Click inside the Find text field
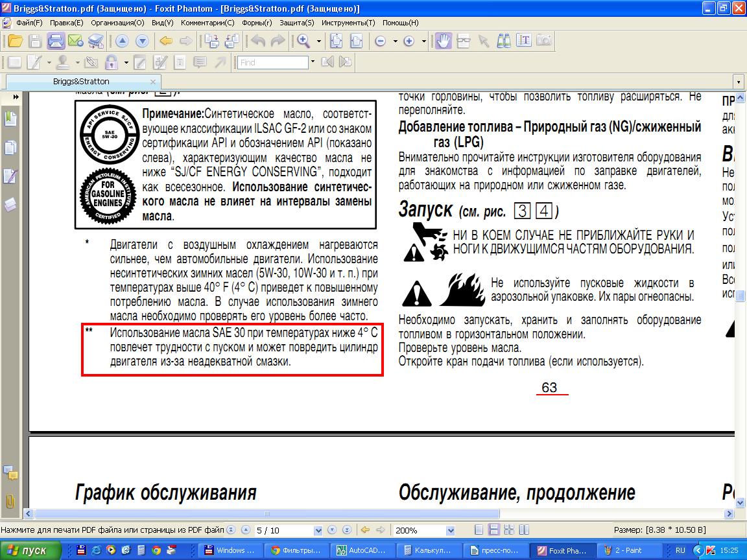The image size is (747, 560). coord(272,62)
